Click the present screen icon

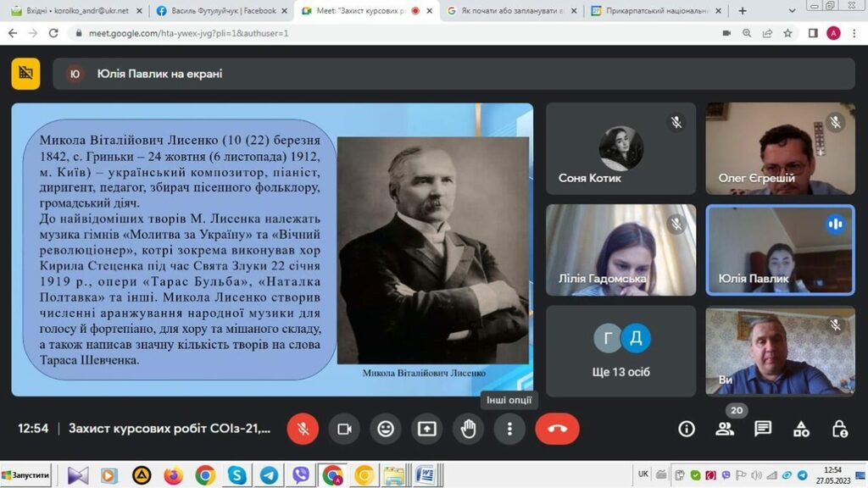click(x=426, y=429)
